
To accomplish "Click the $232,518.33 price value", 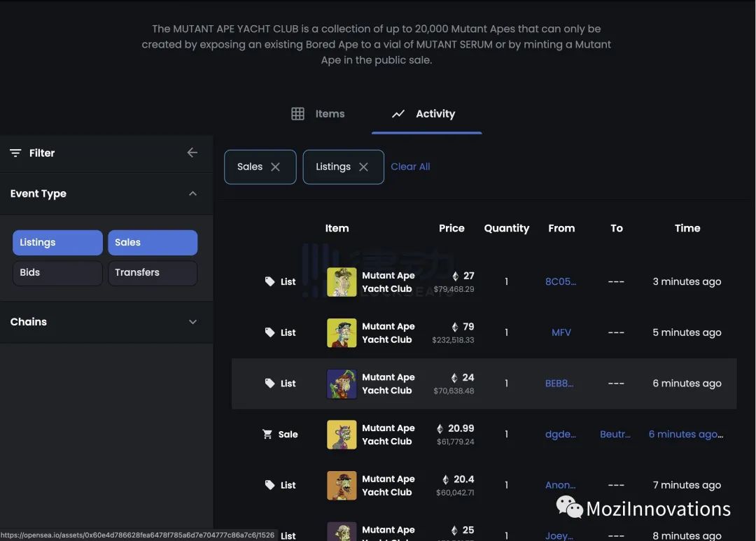I will (x=453, y=340).
